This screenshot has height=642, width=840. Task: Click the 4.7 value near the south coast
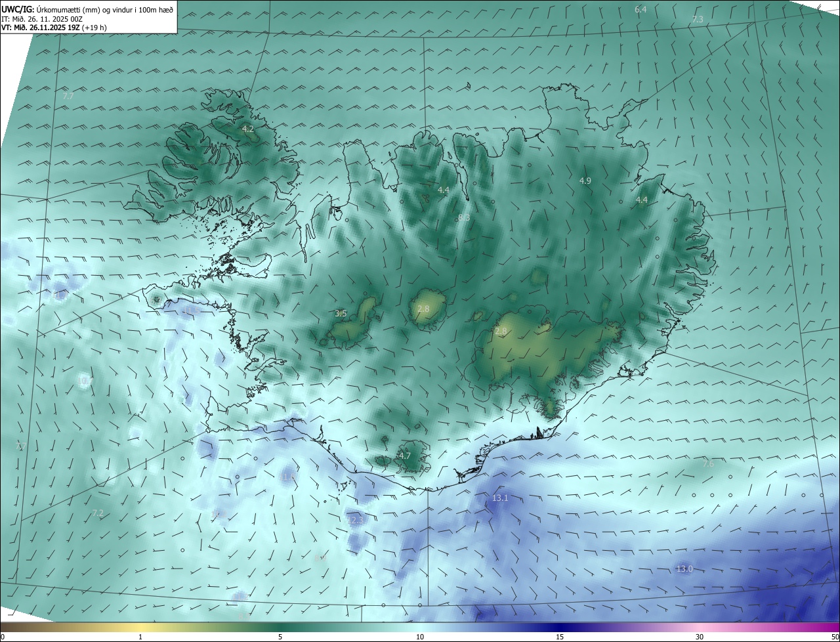click(x=405, y=456)
